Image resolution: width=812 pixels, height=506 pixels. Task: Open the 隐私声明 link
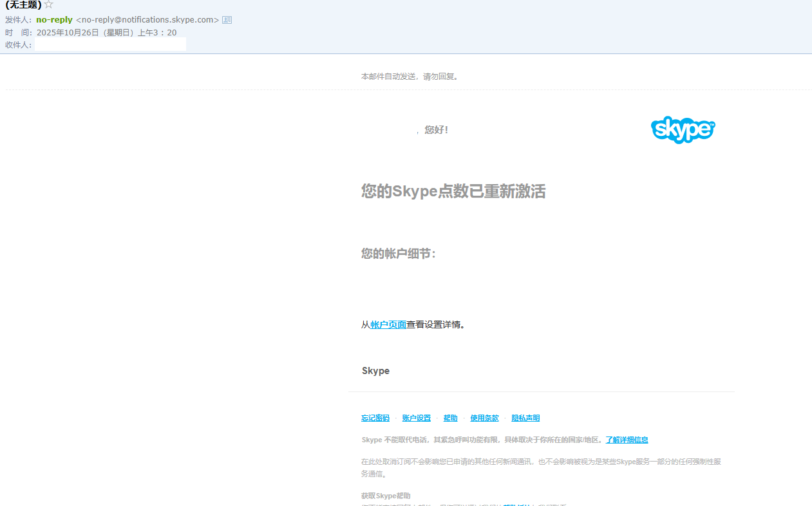click(x=525, y=418)
